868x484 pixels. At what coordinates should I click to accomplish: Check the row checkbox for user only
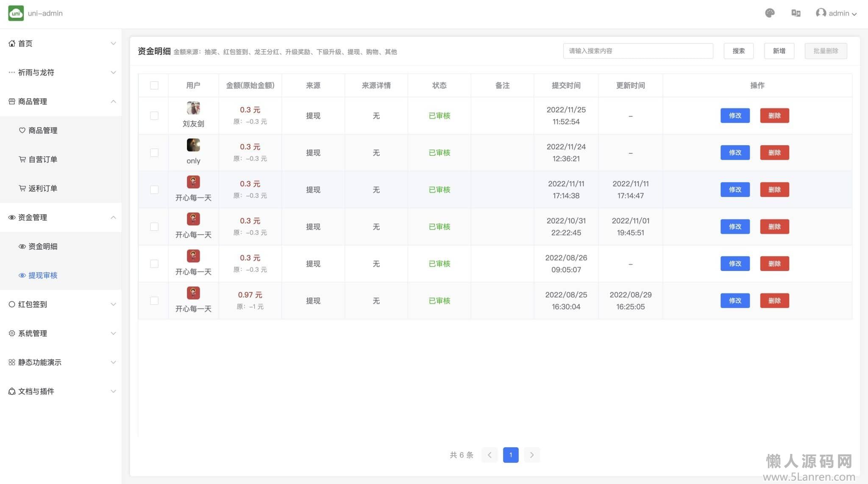point(154,153)
